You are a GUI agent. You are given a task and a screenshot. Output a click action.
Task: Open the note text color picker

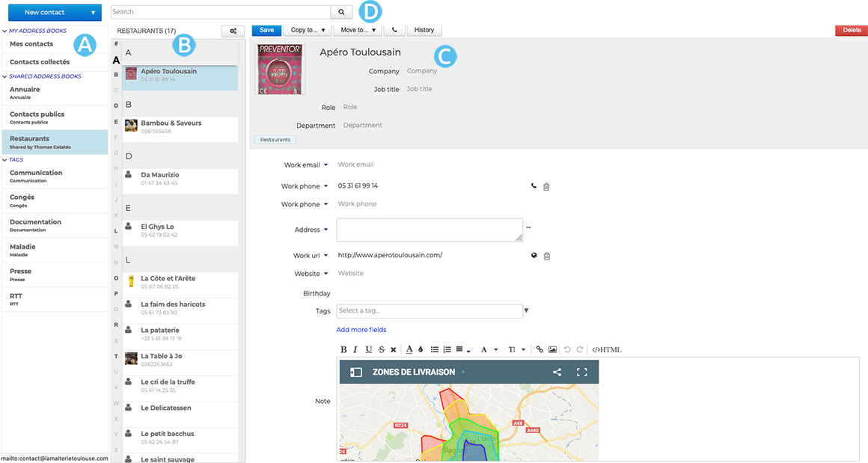[409, 349]
